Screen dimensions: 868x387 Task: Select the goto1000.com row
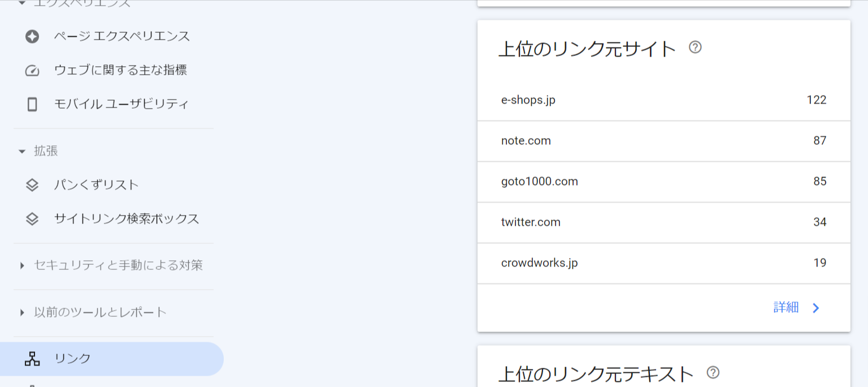point(664,182)
